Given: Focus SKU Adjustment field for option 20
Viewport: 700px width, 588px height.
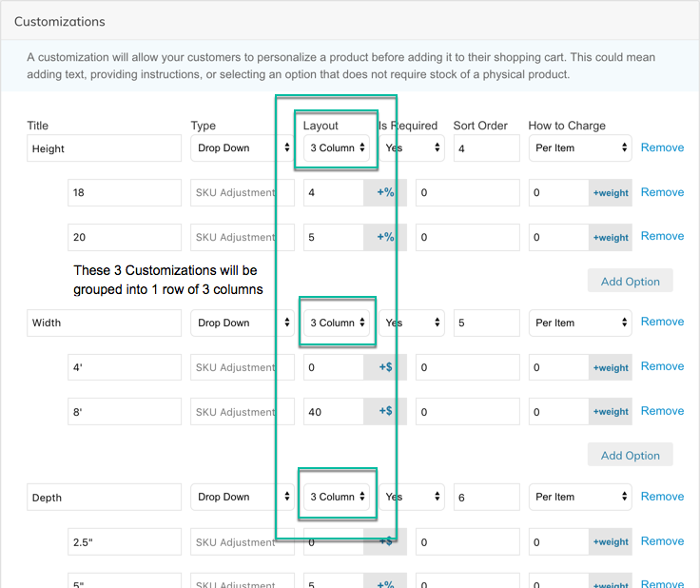Looking at the screenshot, I should [243, 238].
